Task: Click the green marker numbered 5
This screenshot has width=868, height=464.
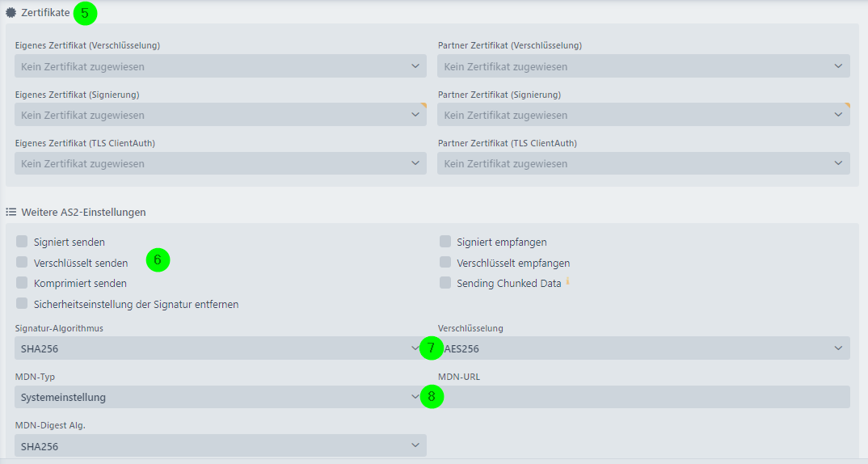Action: click(85, 13)
